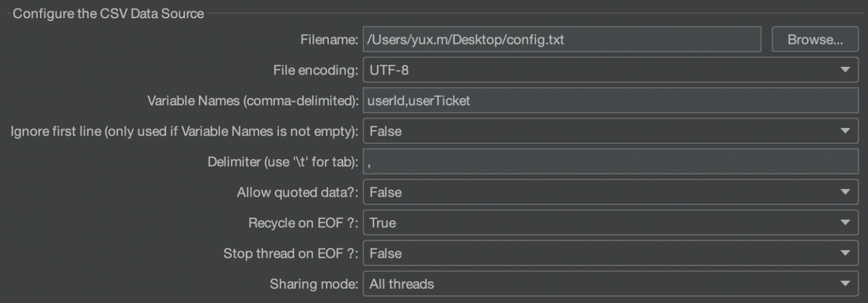The width and height of the screenshot is (868, 303).
Task: Expand the Sharing mode dropdown arrow
Action: [x=845, y=284]
